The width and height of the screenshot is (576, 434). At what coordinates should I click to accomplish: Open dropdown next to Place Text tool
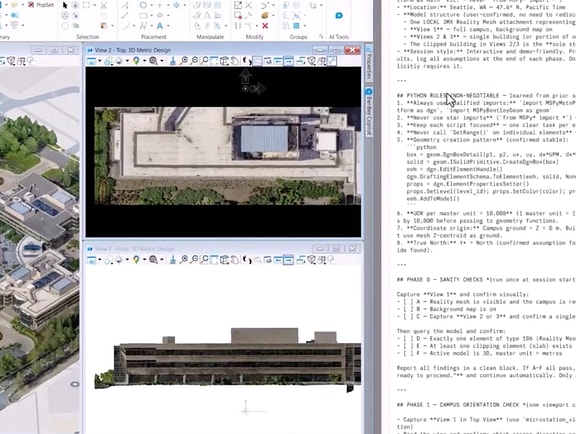(168, 26)
